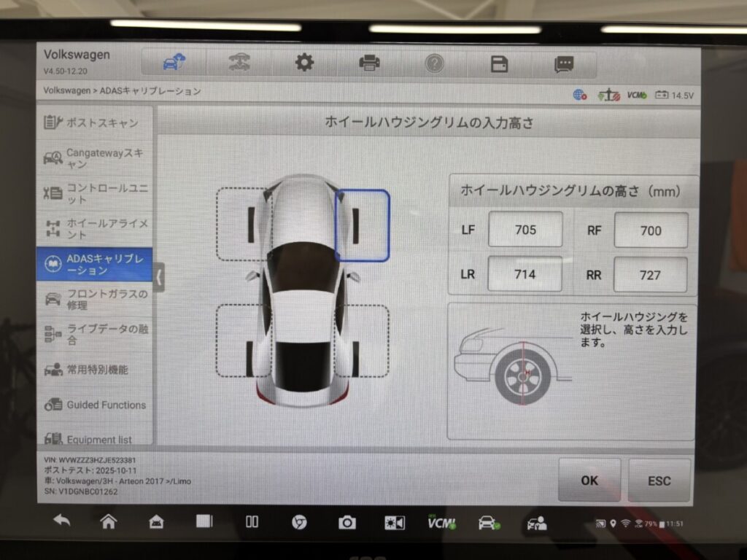Collapse the left sidebar with arrow handle
The height and width of the screenshot is (560, 747).
[159, 277]
